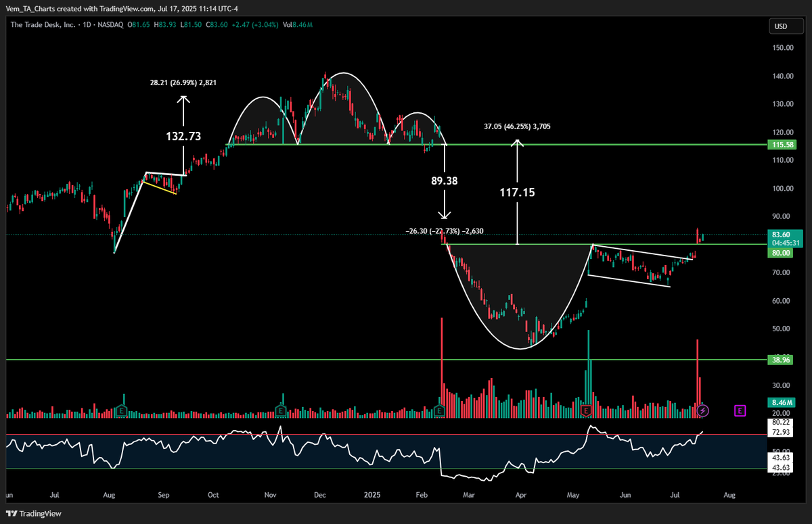Click the November earnings E marker

pyautogui.click(x=281, y=410)
